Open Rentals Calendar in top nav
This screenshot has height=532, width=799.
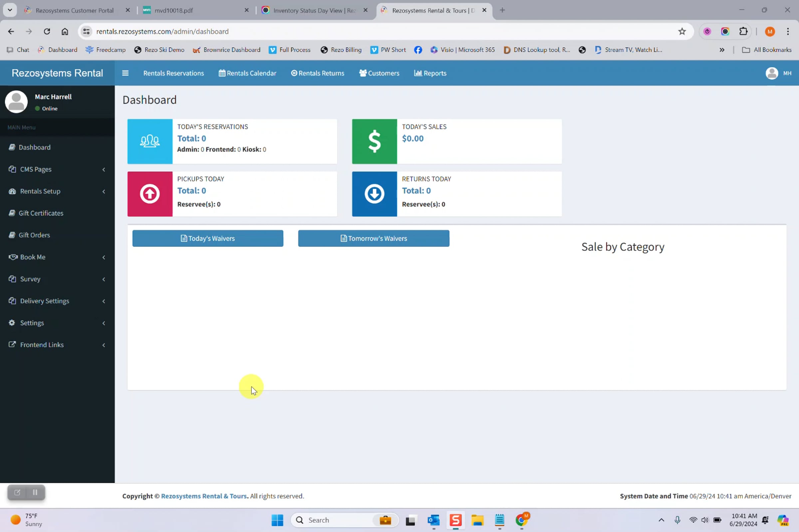pyautogui.click(x=247, y=73)
